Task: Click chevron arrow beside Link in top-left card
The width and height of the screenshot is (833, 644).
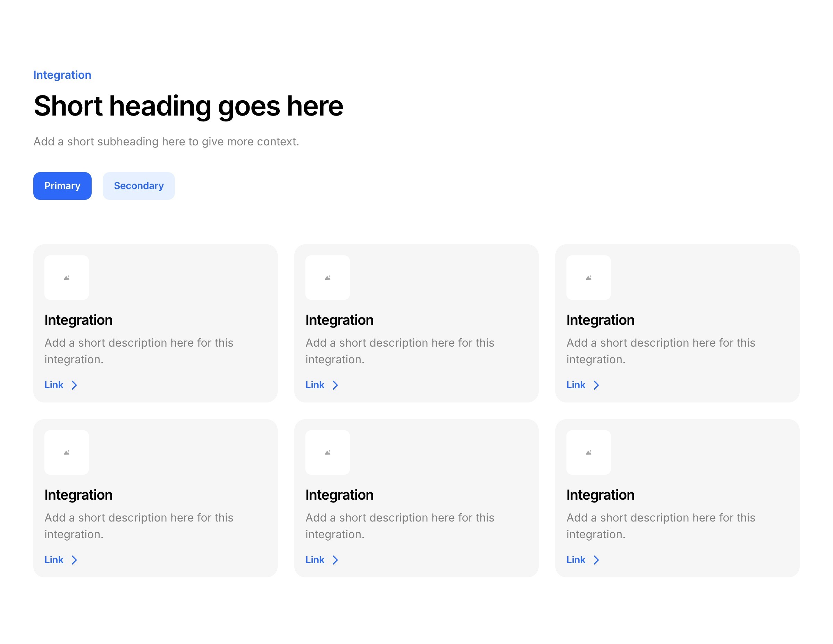Action: pos(74,385)
